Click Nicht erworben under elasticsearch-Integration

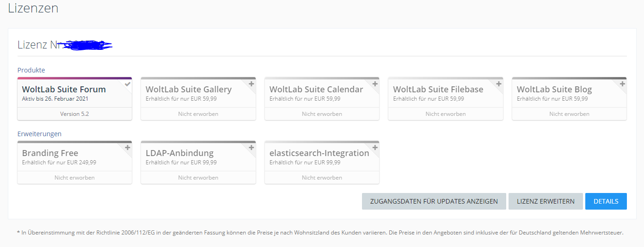[x=322, y=178]
